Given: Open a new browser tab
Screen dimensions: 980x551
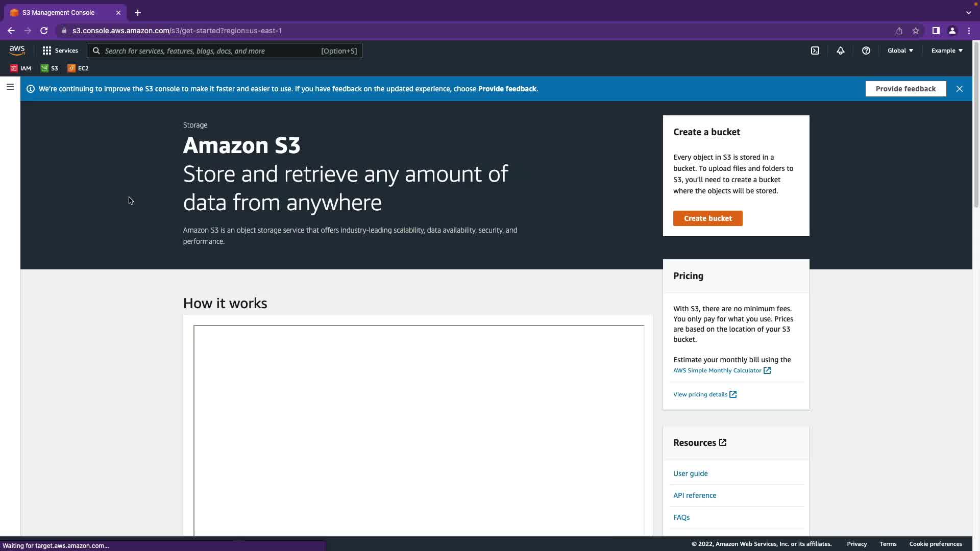Looking at the screenshot, I should (x=138, y=13).
